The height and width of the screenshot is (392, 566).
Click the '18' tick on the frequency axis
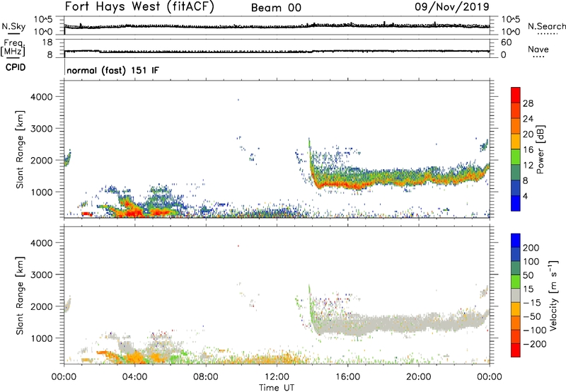pos(47,42)
